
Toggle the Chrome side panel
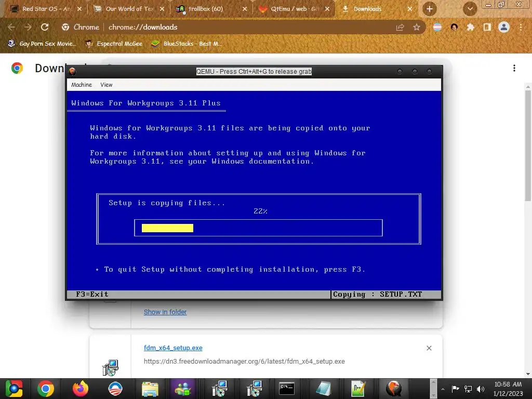487,27
